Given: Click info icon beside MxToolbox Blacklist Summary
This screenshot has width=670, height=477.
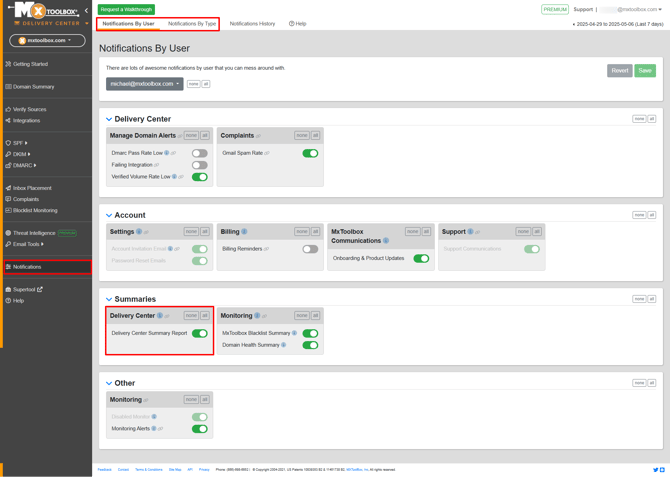Looking at the screenshot, I should [x=294, y=333].
